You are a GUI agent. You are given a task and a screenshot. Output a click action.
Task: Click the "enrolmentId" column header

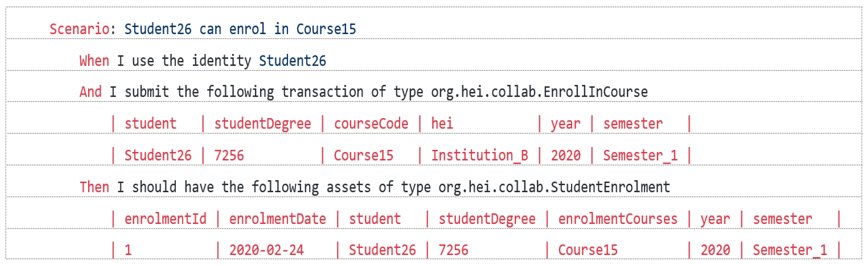[x=165, y=219]
